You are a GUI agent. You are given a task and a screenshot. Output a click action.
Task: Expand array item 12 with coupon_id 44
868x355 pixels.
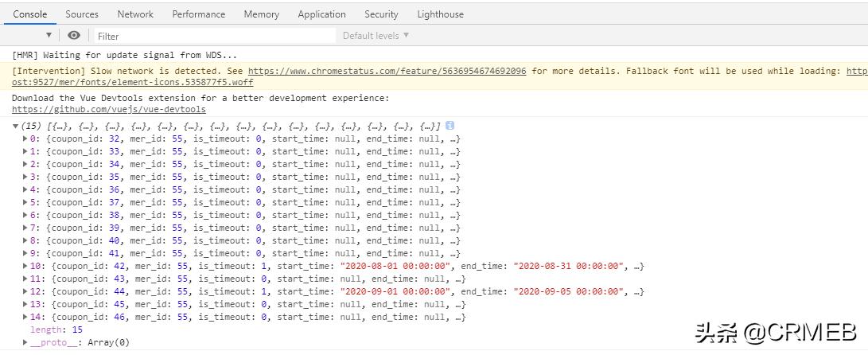pyautogui.click(x=25, y=291)
